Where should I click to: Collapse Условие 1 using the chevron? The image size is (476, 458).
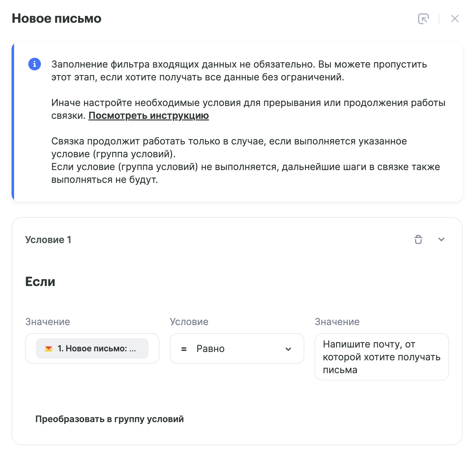coord(441,239)
